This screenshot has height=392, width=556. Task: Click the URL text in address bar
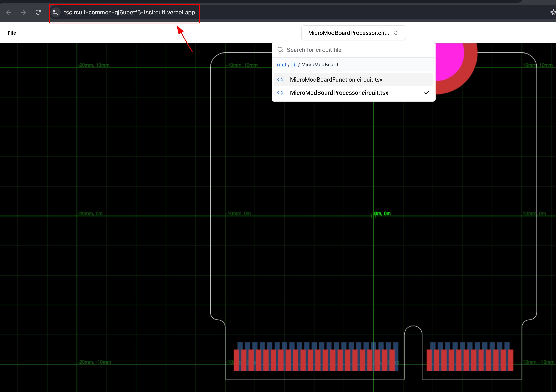click(129, 12)
